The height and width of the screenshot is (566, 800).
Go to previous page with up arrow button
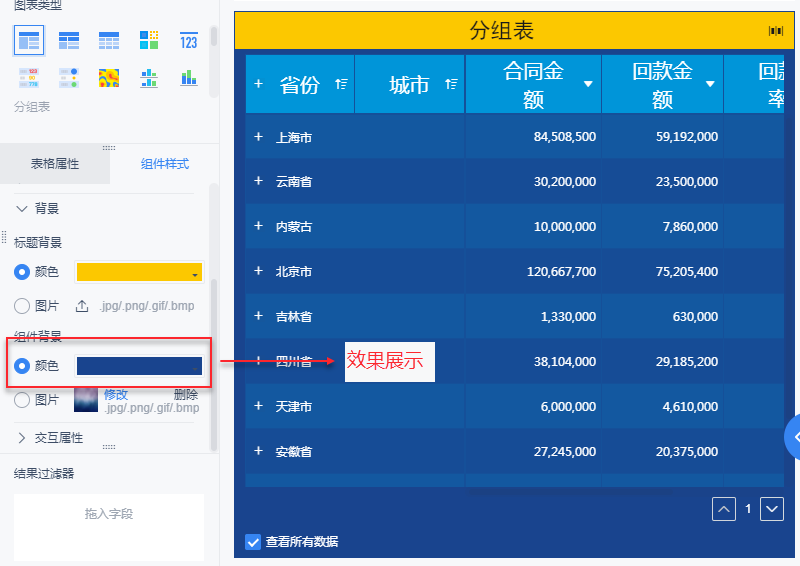(723, 509)
